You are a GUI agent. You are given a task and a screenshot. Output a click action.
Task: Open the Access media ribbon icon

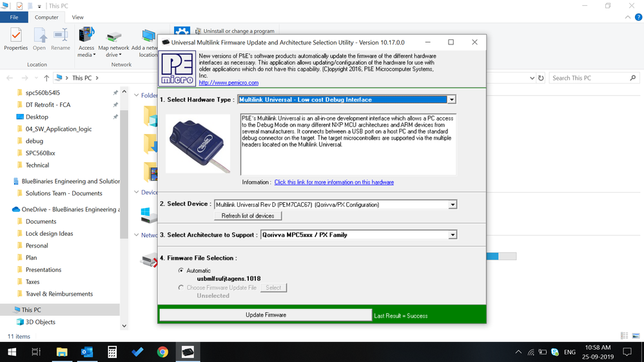(x=86, y=42)
